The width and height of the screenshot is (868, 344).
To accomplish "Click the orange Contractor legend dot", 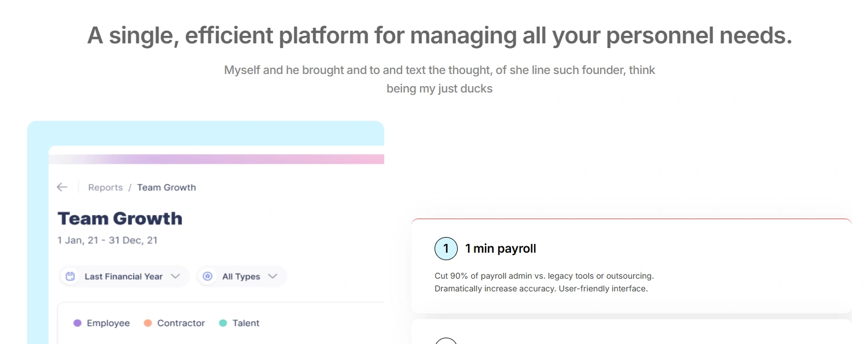I will click(x=148, y=323).
